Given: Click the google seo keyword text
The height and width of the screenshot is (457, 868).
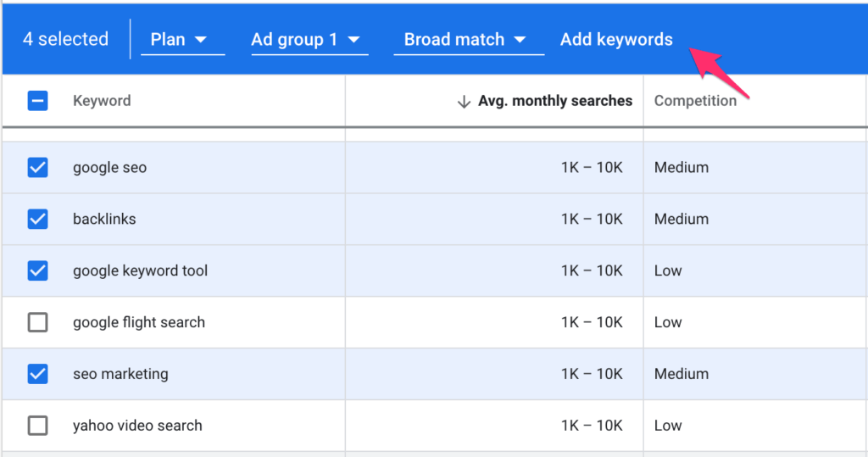Looking at the screenshot, I should pos(109,168).
